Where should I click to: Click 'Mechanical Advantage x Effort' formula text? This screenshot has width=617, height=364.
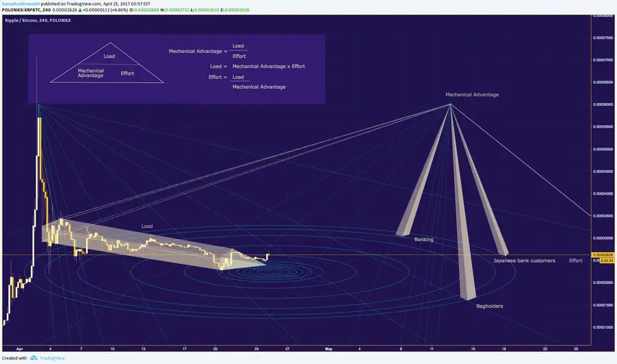pyautogui.click(x=269, y=66)
